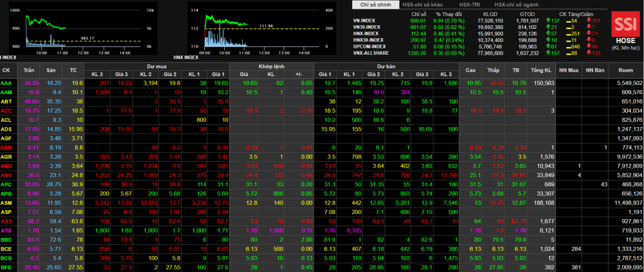The width and height of the screenshot is (644, 272).
Task: Open the AAA stock ticker
Action: tap(6, 83)
